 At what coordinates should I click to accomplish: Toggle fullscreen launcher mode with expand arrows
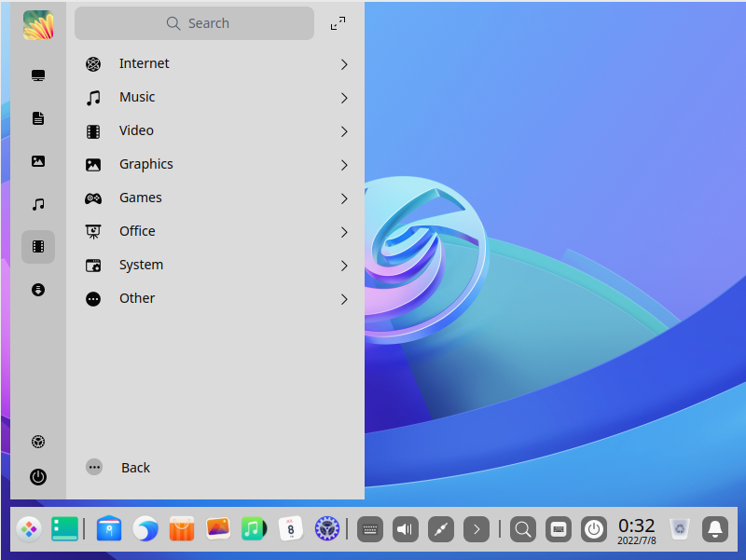click(338, 22)
